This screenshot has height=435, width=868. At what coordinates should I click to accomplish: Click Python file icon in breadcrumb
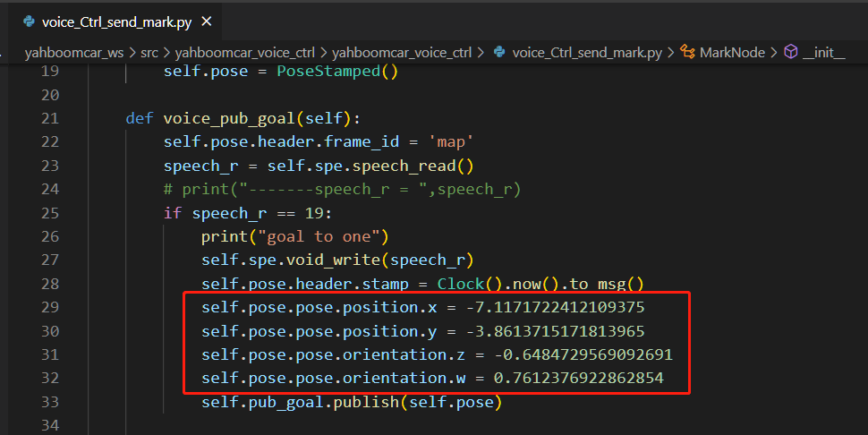pyautogui.click(x=499, y=52)
